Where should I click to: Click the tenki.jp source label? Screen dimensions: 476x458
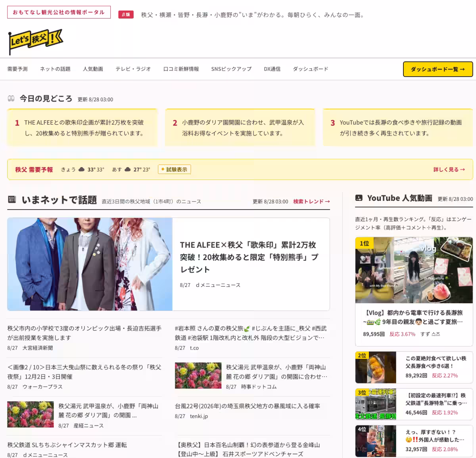(199, 416)
